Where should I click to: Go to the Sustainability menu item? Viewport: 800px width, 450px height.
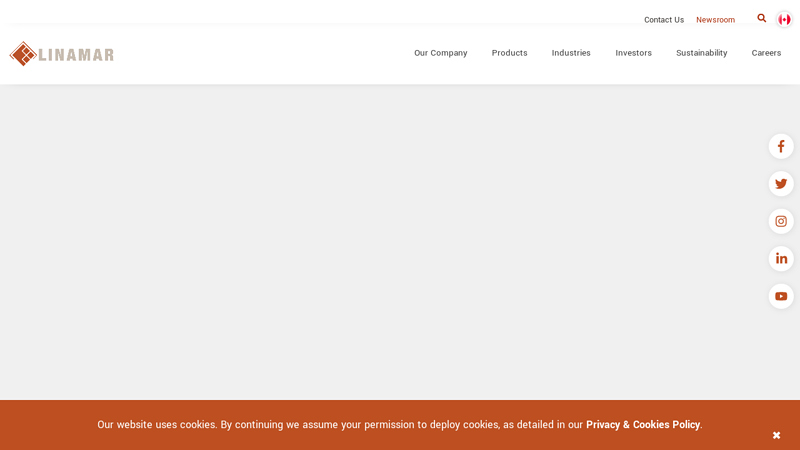pyautogui.click(x=701, y=53)
